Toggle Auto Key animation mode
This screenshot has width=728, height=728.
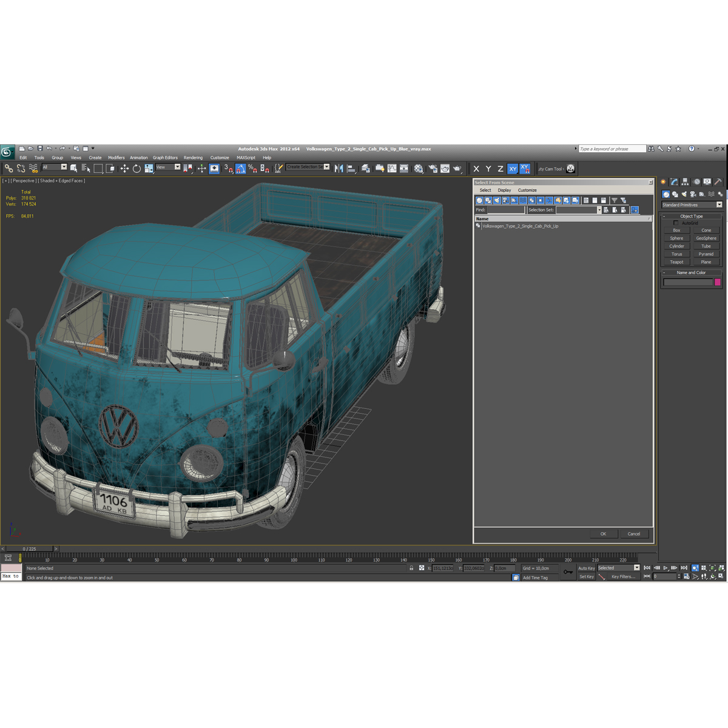586,568
